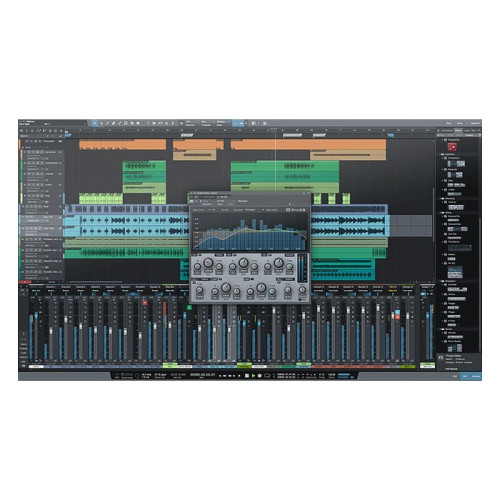Collapse the Mastering folder in the browser
This screenshot has width=500, height=500.
click(441, 199)
